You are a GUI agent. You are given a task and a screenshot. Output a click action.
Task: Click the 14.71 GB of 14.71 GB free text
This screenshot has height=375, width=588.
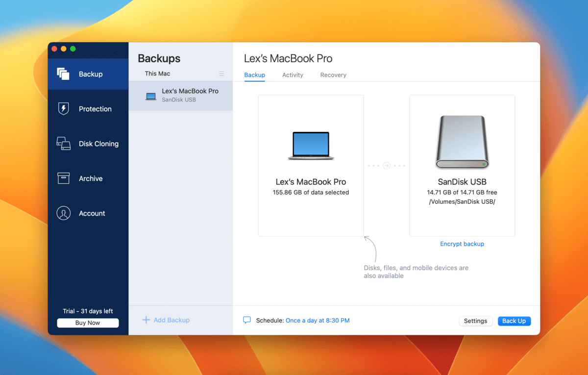(462, 193)
